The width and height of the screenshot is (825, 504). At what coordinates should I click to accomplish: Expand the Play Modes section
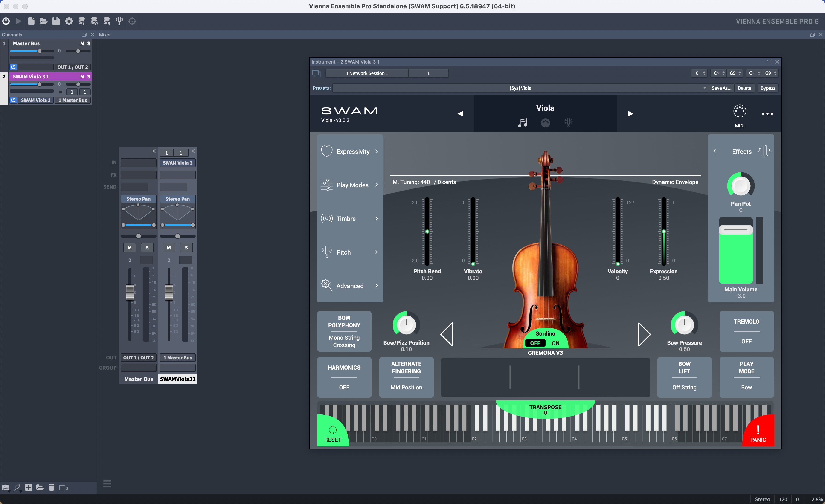[350, 185]
